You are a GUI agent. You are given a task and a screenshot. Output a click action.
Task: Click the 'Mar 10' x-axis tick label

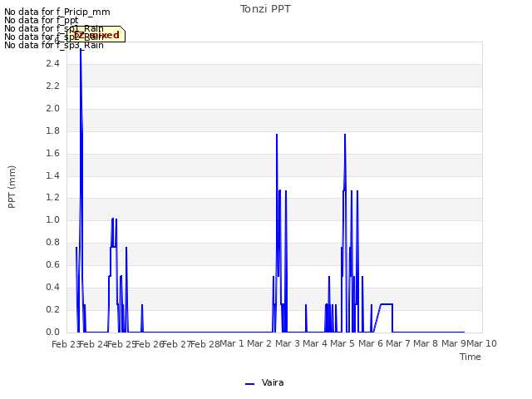click(x=482, y=343)
